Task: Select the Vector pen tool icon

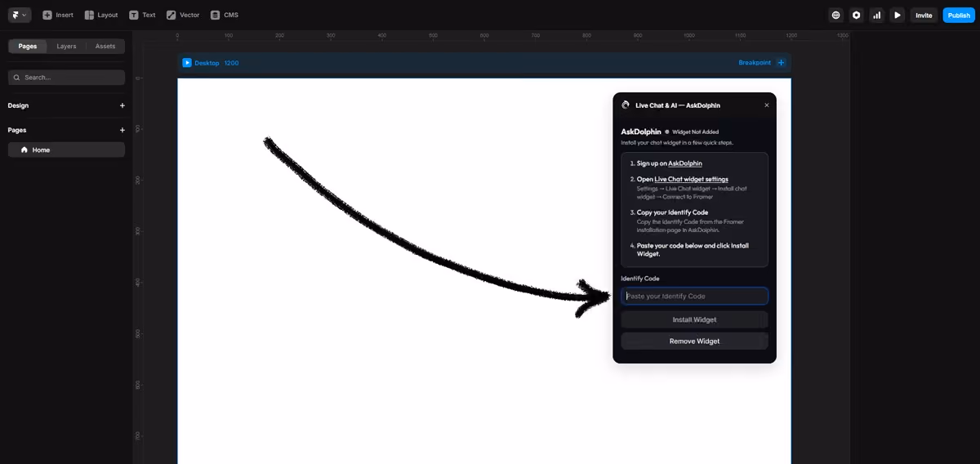Action: tap(171, 15)
